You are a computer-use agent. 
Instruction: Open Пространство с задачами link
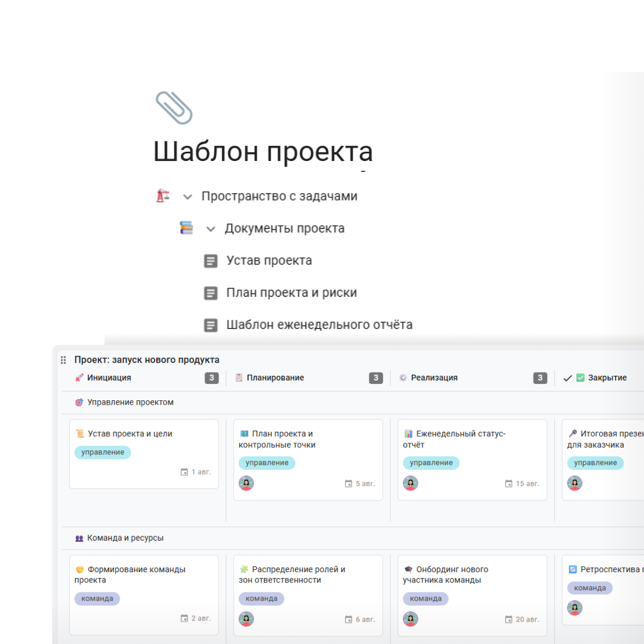pyautogui.click(x=279, y=196)
